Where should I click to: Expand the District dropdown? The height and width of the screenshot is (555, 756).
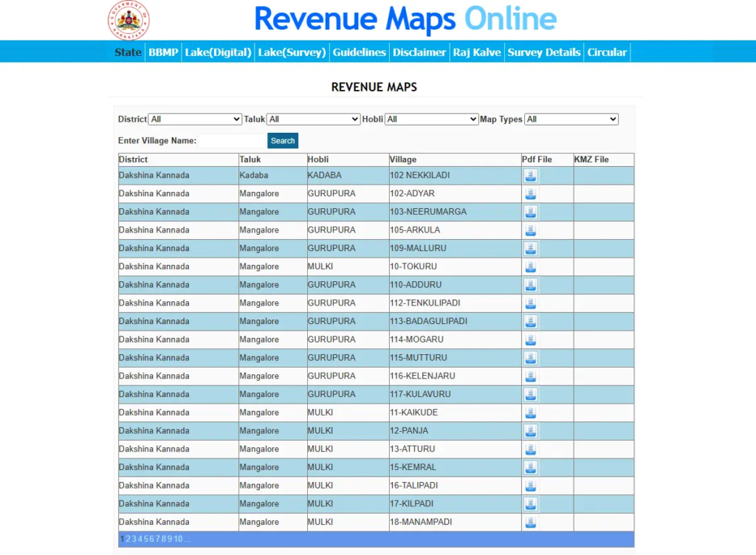point(195,119)
